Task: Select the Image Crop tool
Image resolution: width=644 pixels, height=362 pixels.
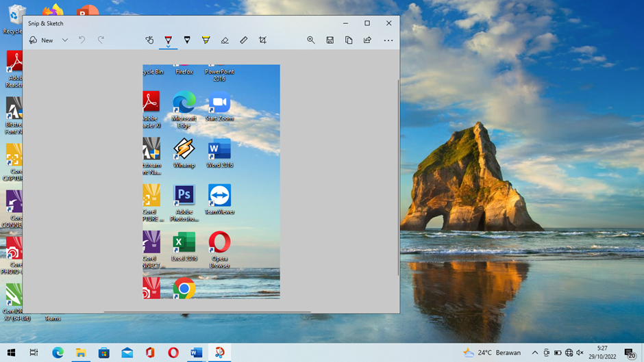Action: pos(262,40)
